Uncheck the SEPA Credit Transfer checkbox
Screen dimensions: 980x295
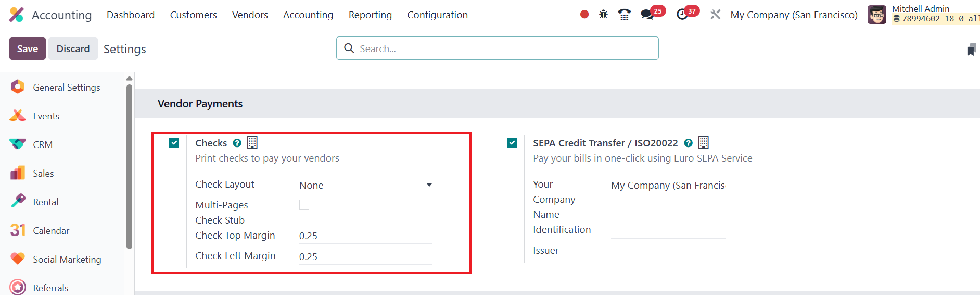point(512,143)
